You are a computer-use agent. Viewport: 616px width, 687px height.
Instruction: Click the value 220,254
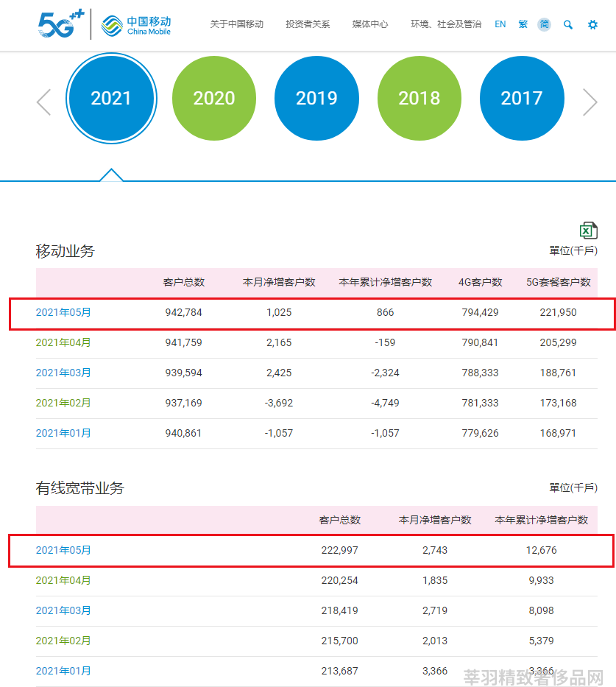[x=340, y=580]
